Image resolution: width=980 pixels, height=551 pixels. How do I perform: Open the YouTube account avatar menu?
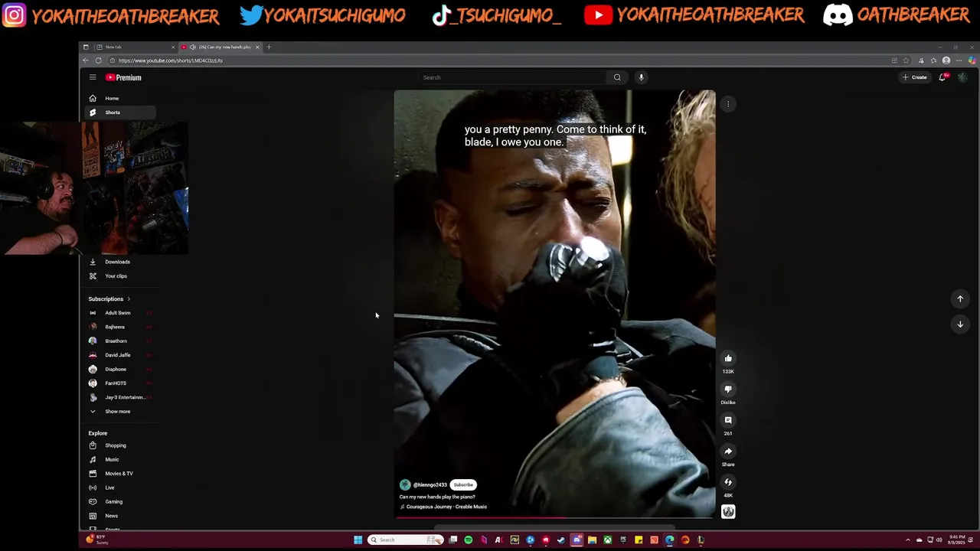pyautogui.click(x=962, y=77)
